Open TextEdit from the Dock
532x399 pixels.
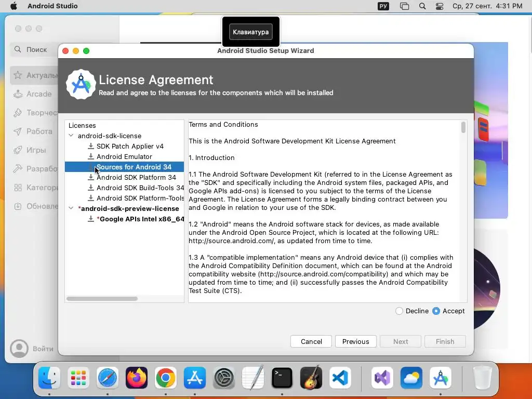(x=253, y=378)
